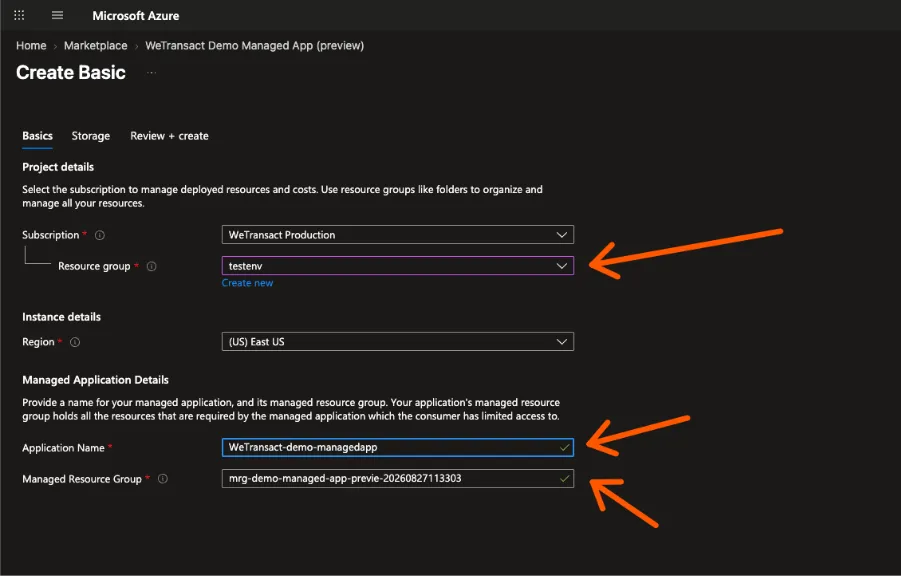
Task: Click the Microsoft Azure portal title
Action: point(136,16)
